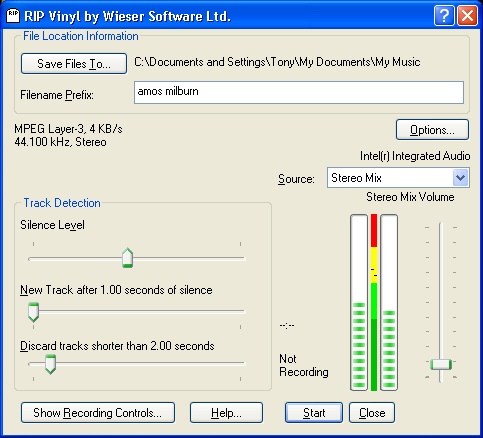Viewport: 483px width, 438px height.
Task: Open the Help button
Action: pos(226,413)
